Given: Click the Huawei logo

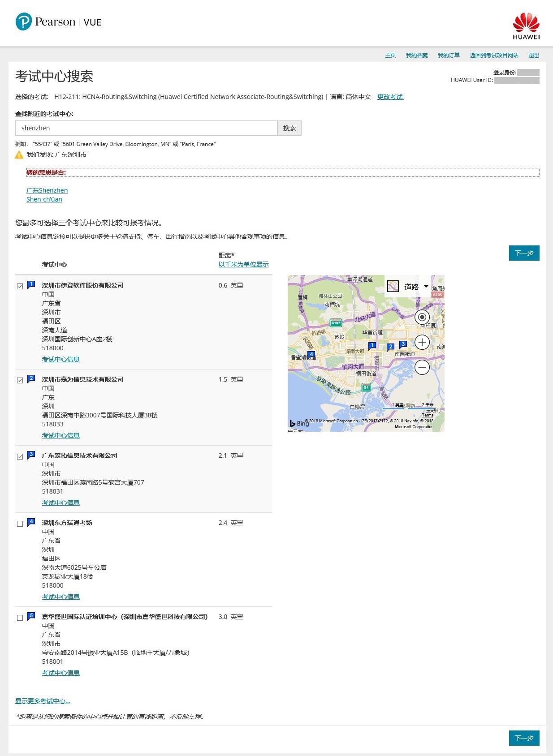Looking at the screenshot, I should (526, 26).
